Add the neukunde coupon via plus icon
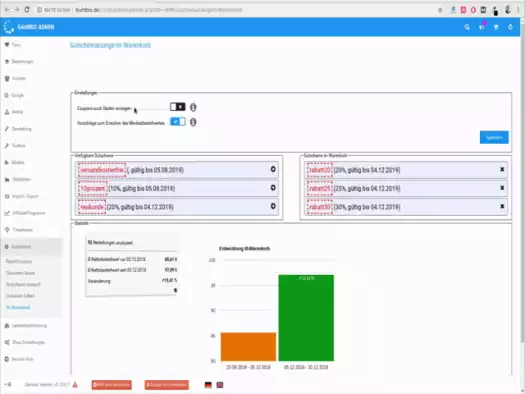 coord(273,206)
